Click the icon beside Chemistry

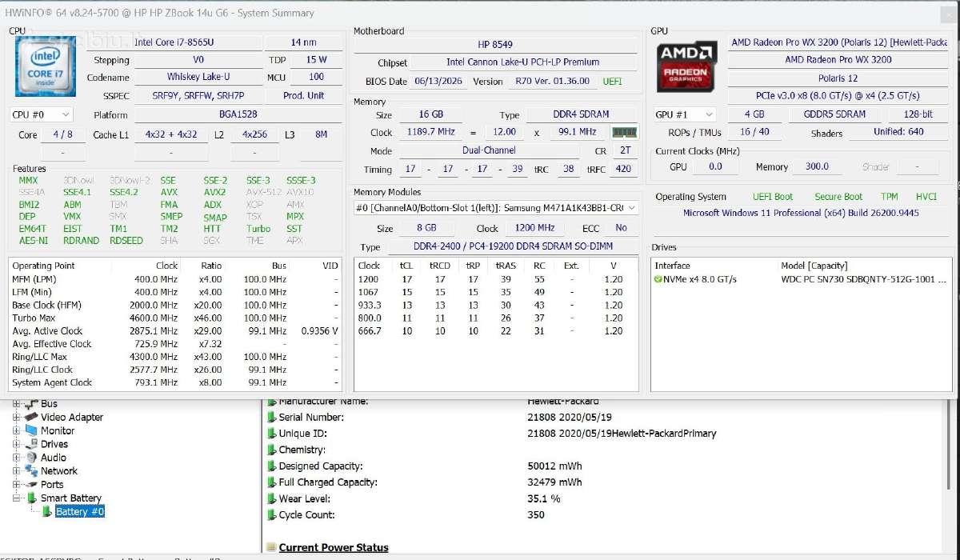point(271,450)
